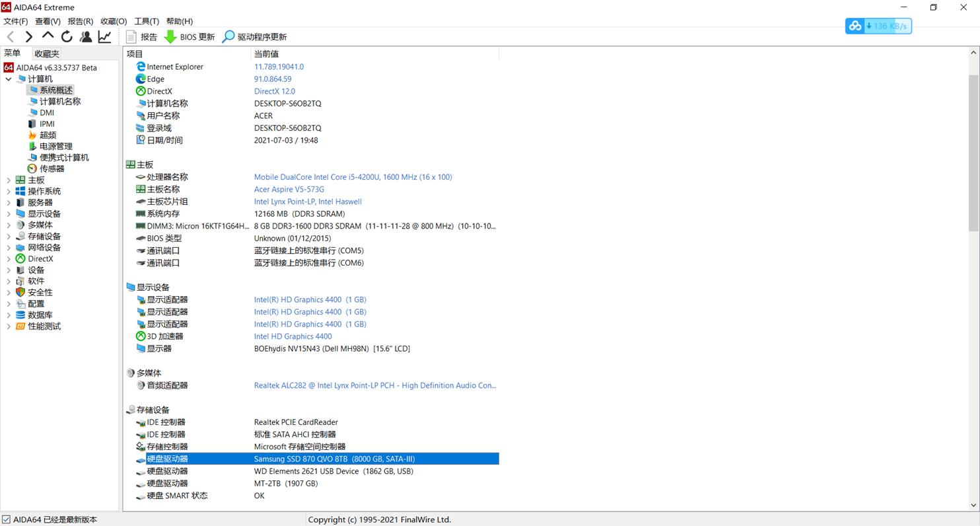Open the Acer Aspire V5-573G link

[289, 190]
